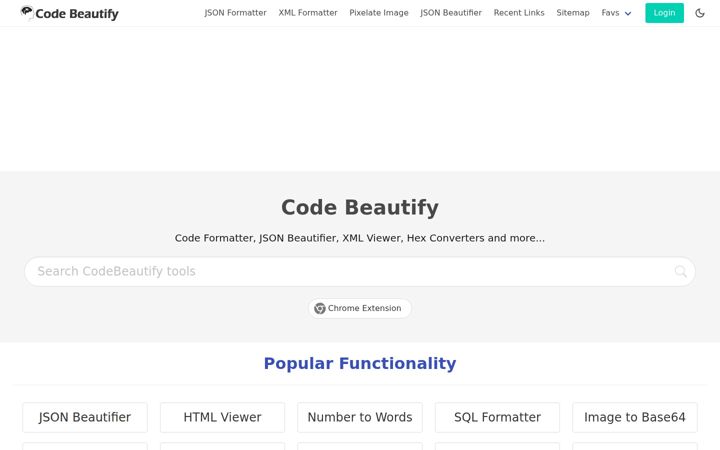
Task: Open Pixelate Image from the top navigation
Action: [379, 13]
